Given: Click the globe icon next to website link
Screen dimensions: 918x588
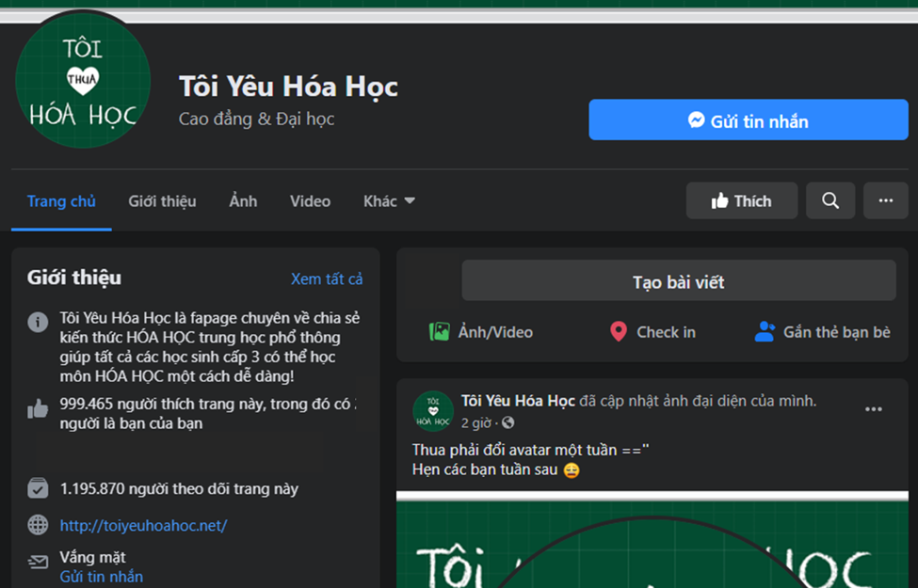Looking at the screenshot, I should (38, 525).
